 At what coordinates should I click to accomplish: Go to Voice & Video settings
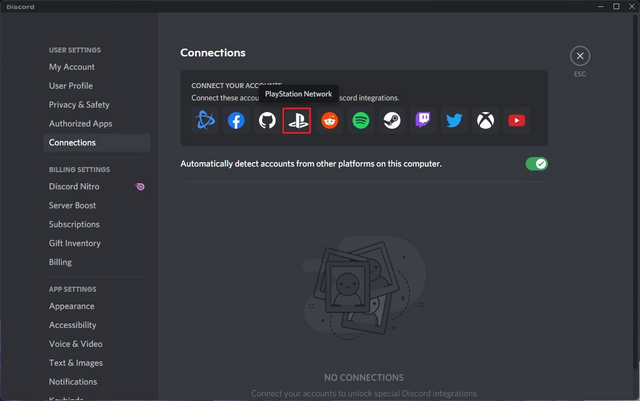[x=97, y=344]
